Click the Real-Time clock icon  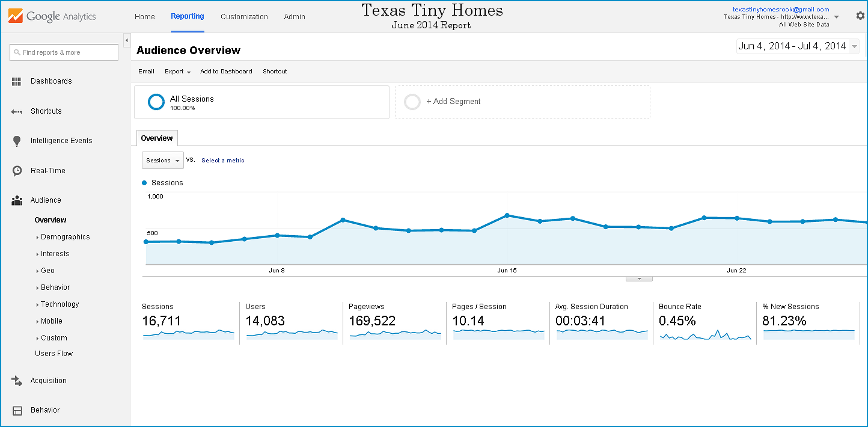pyautogui.click(x=17, y=171)
